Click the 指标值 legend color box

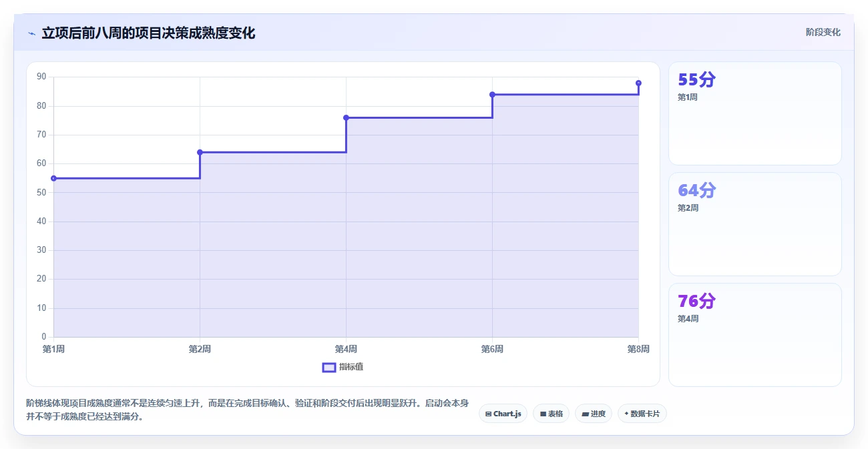329,367
